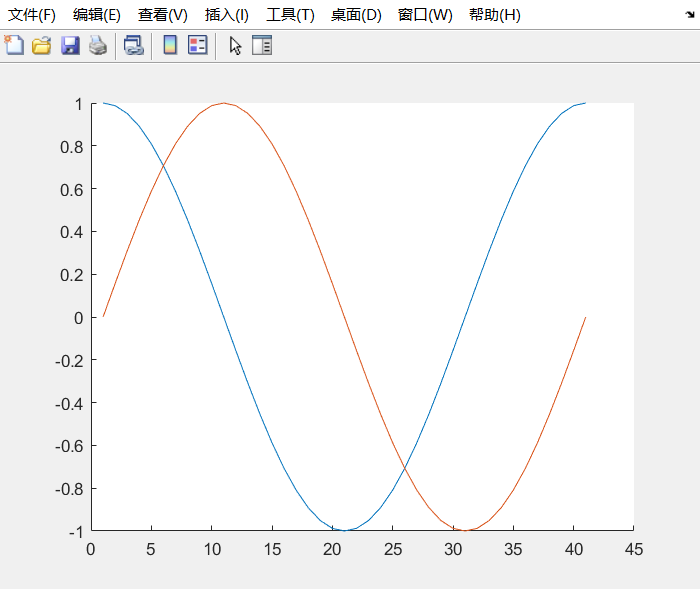Click the x-axis label 45

(x=633, y=549)
